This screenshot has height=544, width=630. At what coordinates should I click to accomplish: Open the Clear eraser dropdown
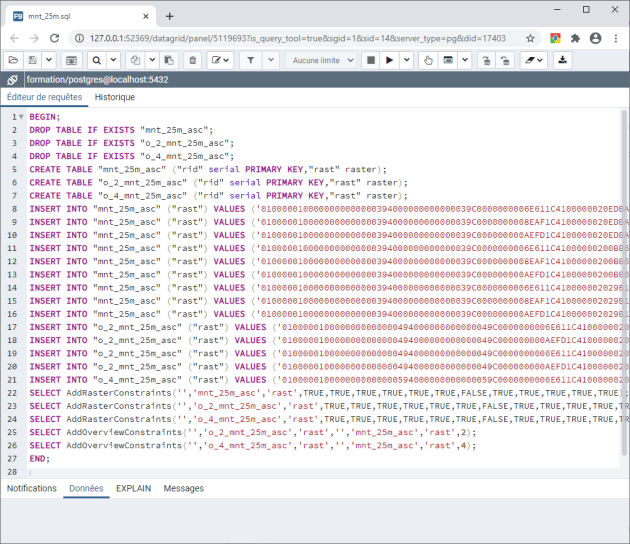click(x=534, y=60)
